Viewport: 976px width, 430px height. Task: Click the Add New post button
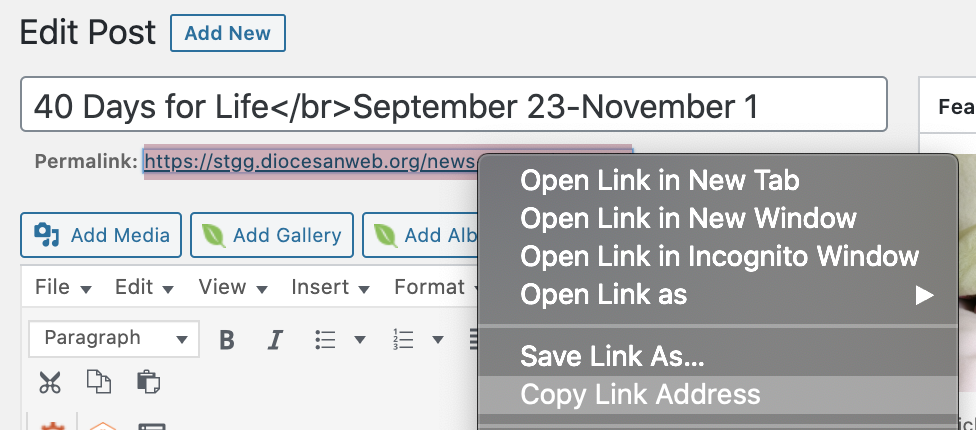click(228, 33)
